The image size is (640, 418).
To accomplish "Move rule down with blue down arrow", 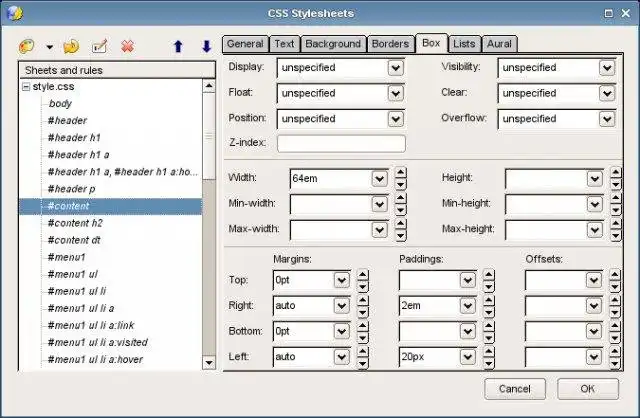I will (x=206, y=46).
